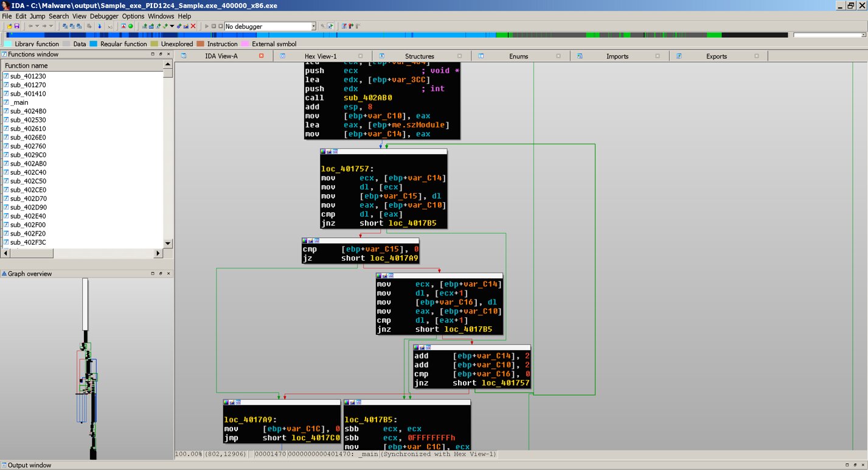Click the save database floppy icon
Viewport: 868px width, 470px height.
point(16,26)
